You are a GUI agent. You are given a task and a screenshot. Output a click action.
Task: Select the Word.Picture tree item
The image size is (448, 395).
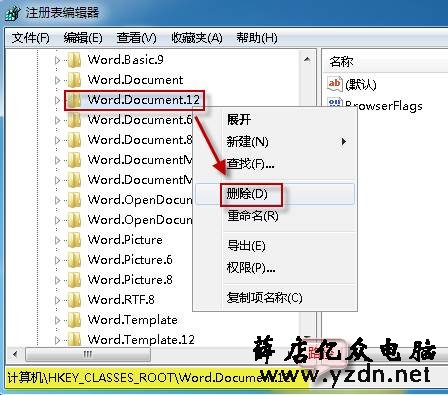pos(125,240)
